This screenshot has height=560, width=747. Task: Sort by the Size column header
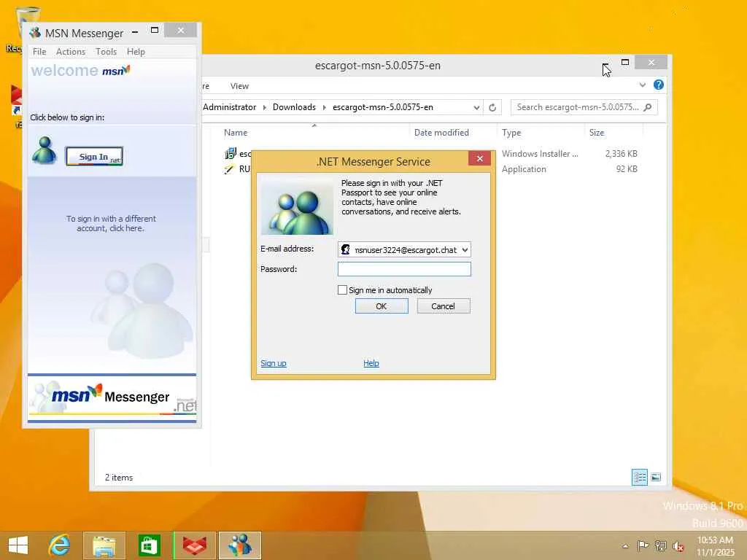tap(597, 133)
